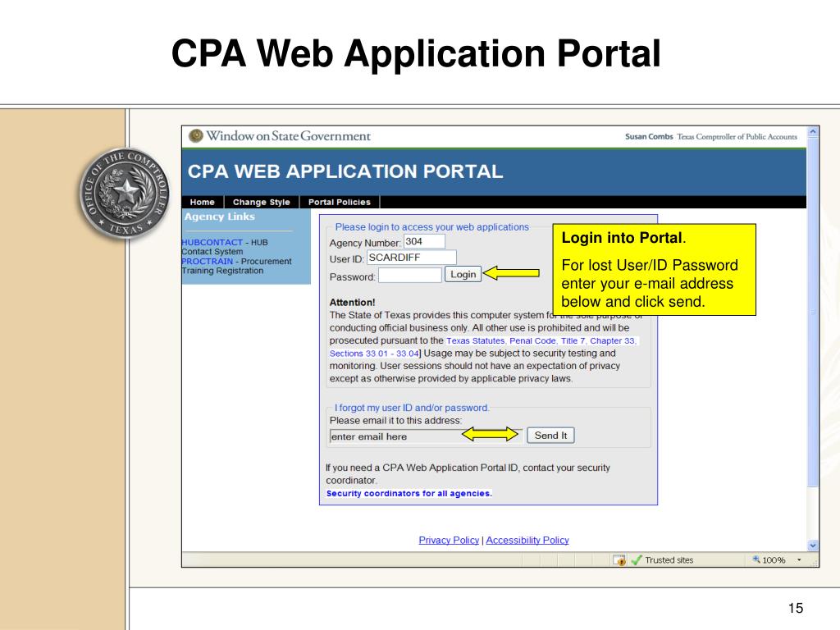Click the Trusted sites status text

pos(669,559)
